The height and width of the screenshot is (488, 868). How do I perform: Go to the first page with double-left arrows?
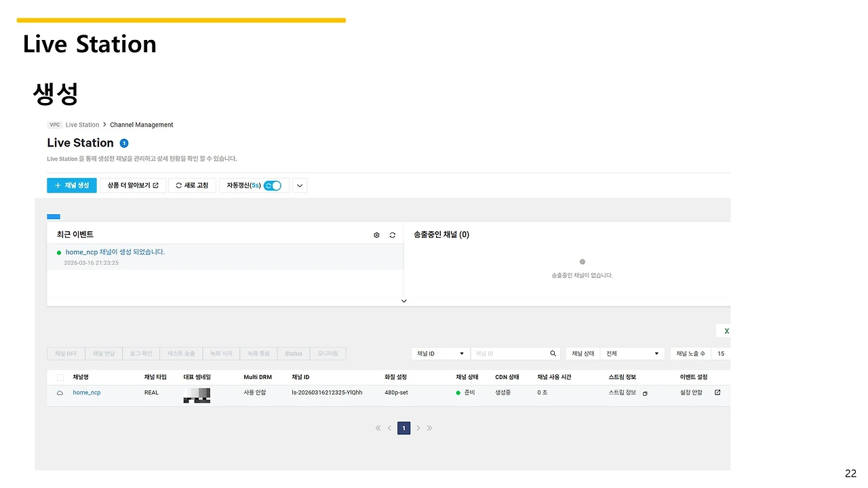pyautogui.click(x=378, y=428)
